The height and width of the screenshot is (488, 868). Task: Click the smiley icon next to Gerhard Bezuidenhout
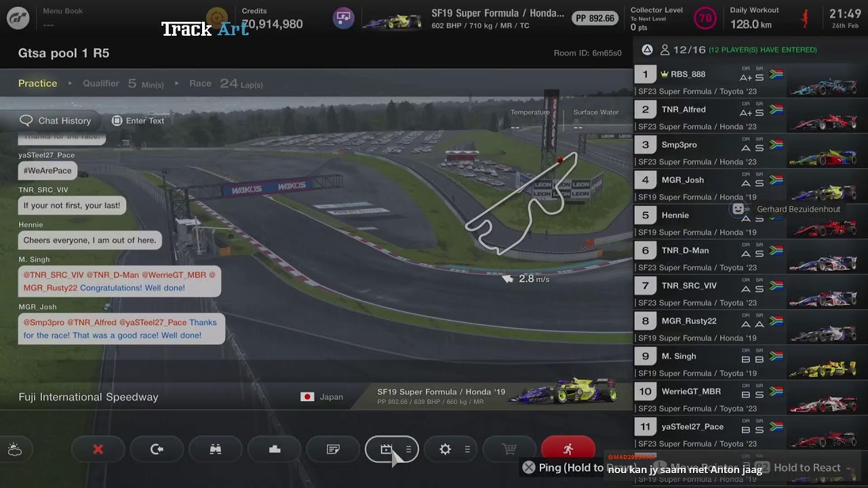tap(738, 209)
